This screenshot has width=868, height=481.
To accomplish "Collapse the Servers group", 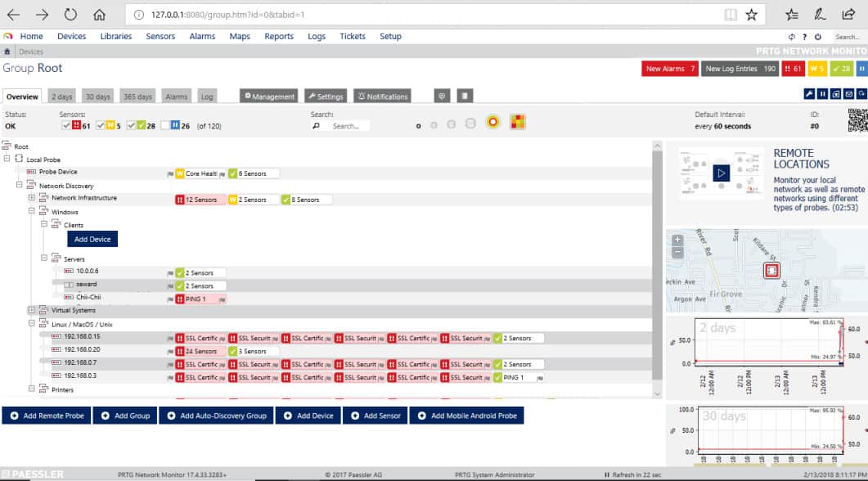I will (44, 258).
